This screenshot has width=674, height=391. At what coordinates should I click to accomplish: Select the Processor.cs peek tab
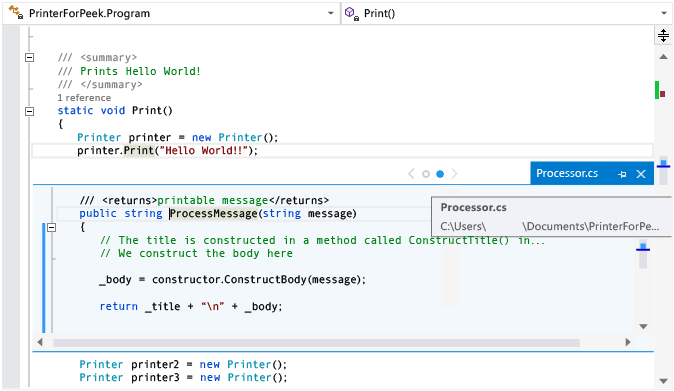pyautogui.click(x=567, y=173)
